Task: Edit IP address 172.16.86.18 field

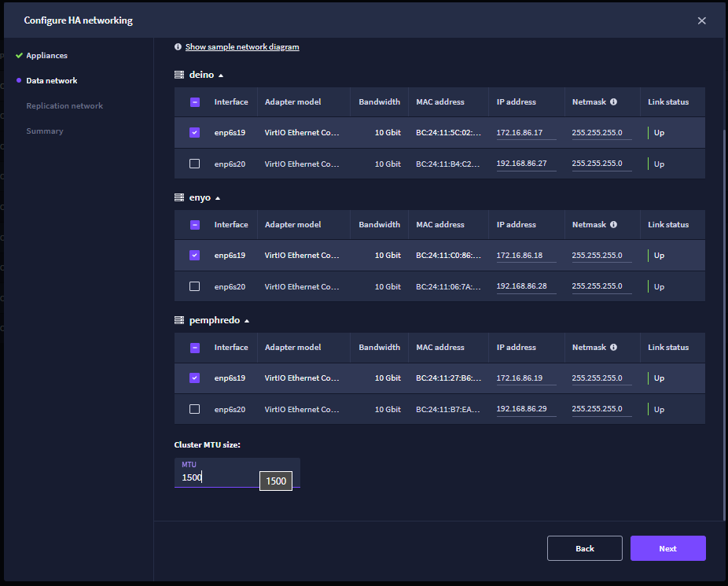Action: [x=526, y=256]
